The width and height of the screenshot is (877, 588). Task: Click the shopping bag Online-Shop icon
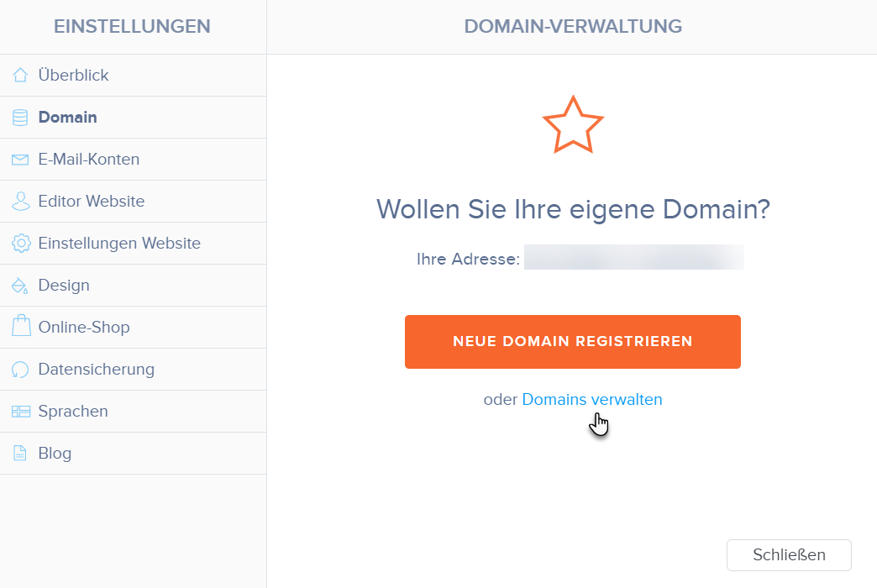click(x=21, y=327)
